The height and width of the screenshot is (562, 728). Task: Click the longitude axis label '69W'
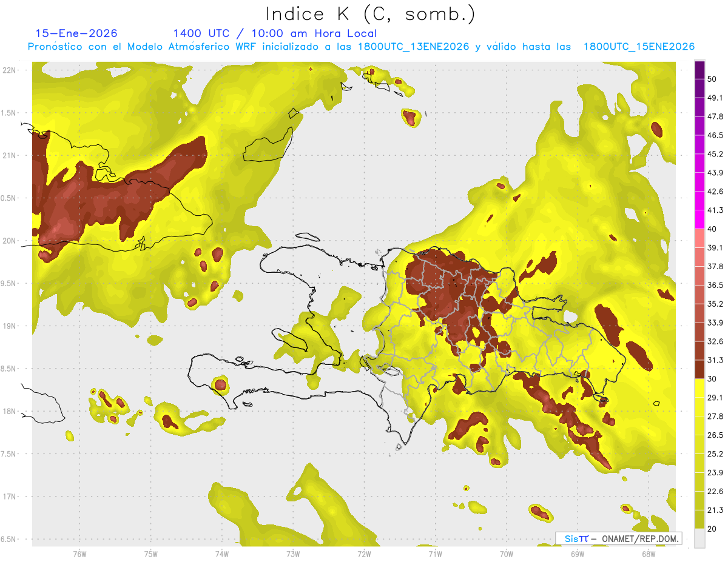coord(577,554)
